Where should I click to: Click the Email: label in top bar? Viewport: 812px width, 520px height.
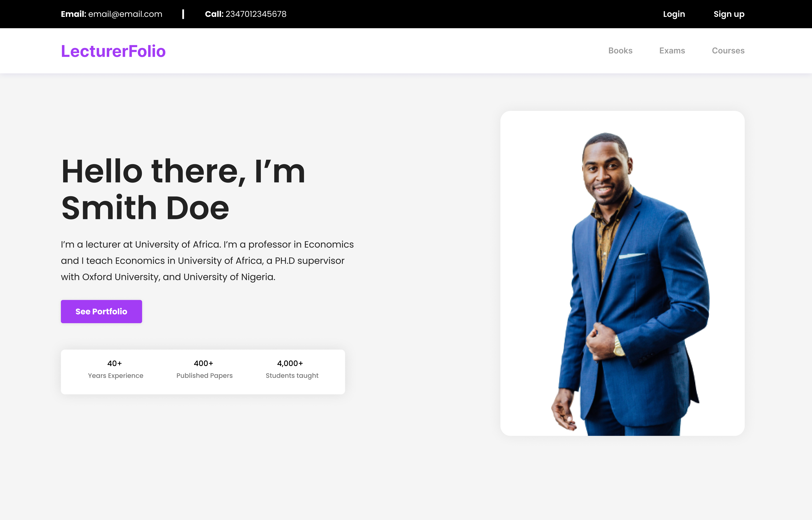[73, 14]
